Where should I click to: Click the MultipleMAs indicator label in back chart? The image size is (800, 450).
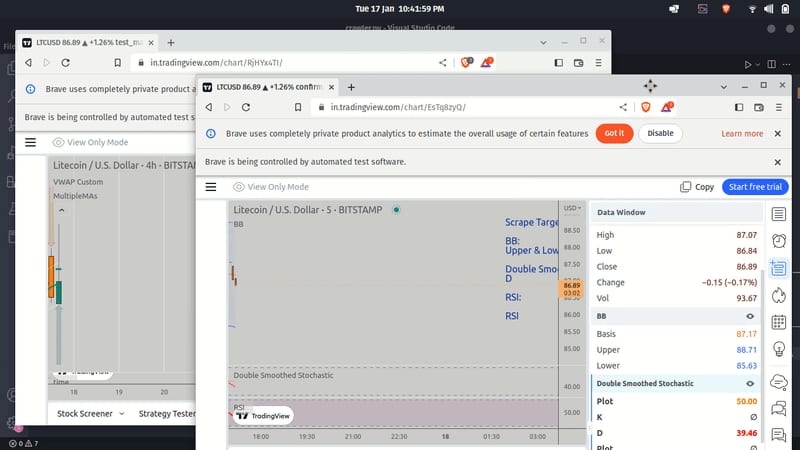tap(75, 196)
